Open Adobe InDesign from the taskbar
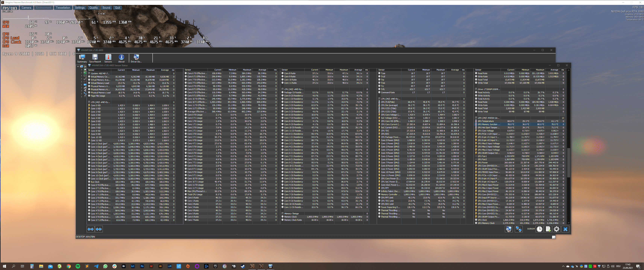 [151, 266]
